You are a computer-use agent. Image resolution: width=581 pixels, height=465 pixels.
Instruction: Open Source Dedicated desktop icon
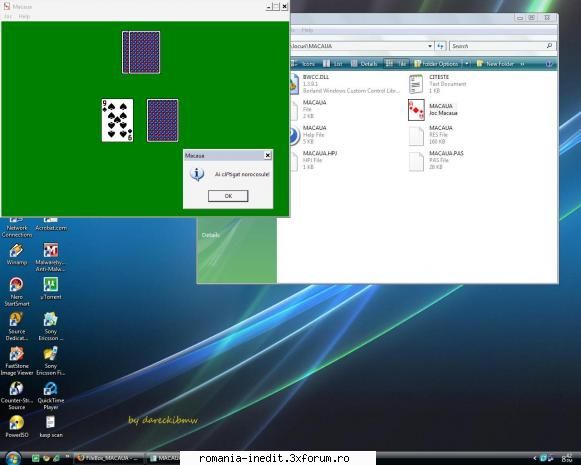point(16,326)
